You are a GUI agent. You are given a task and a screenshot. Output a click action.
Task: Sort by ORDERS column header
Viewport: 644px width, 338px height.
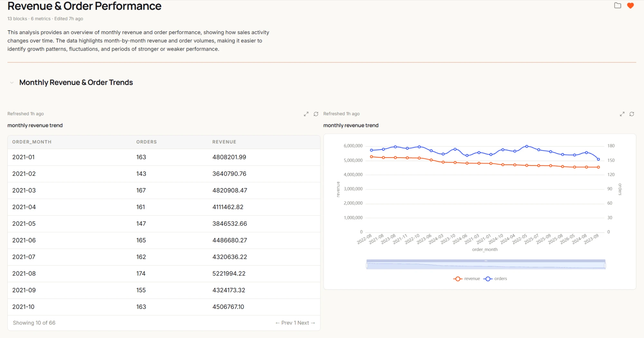pos(147,142)
